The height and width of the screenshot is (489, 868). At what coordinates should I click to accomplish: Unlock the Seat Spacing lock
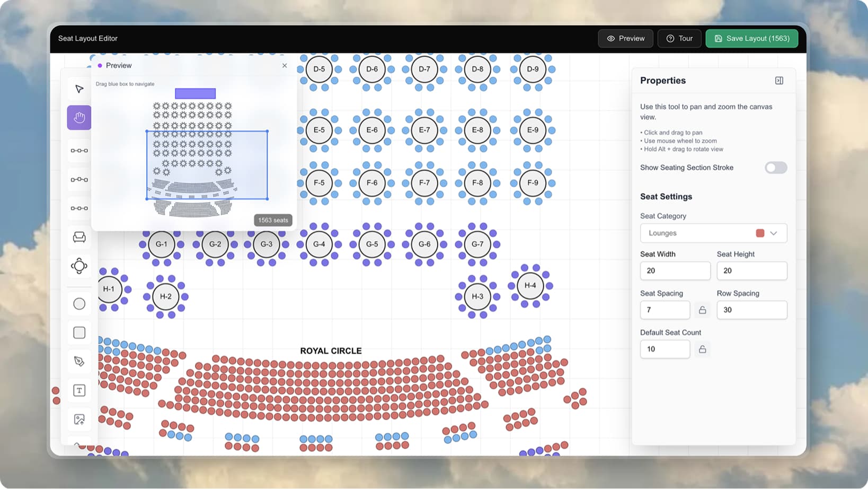(x=703, y=310)
